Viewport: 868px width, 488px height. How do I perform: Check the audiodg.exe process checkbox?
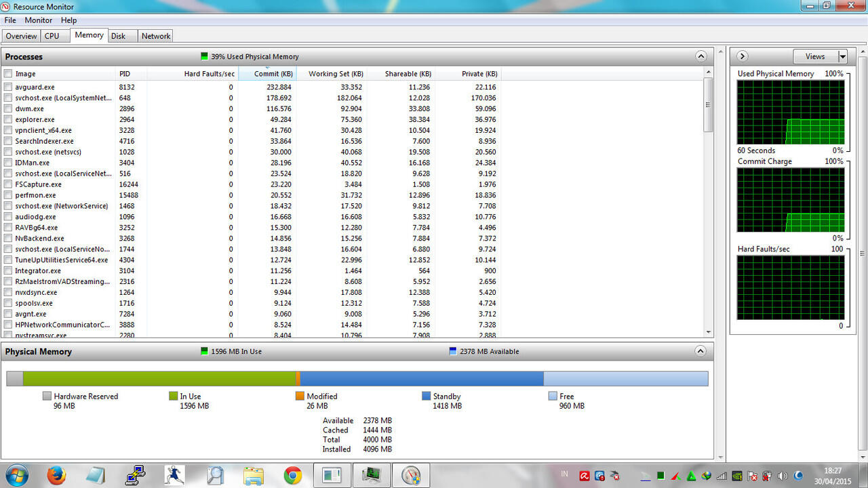click(8, 218)
